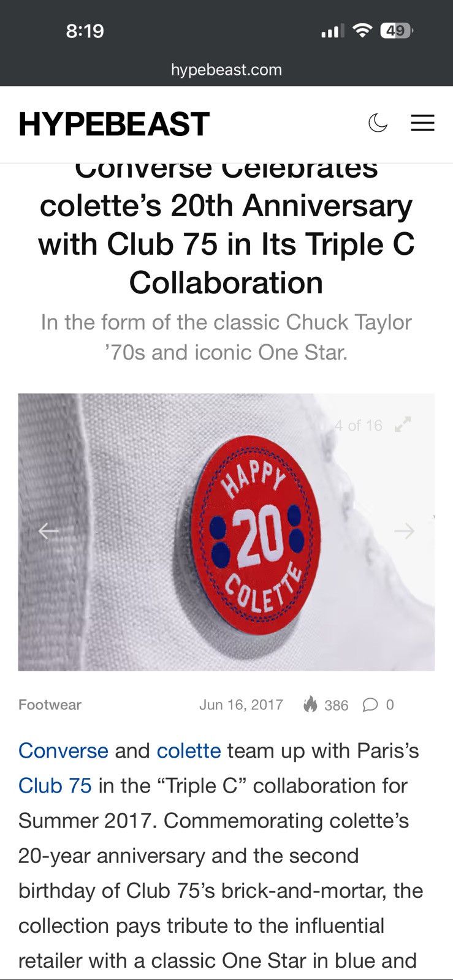Expand the gallery to fullscreen

coord(403,424)
